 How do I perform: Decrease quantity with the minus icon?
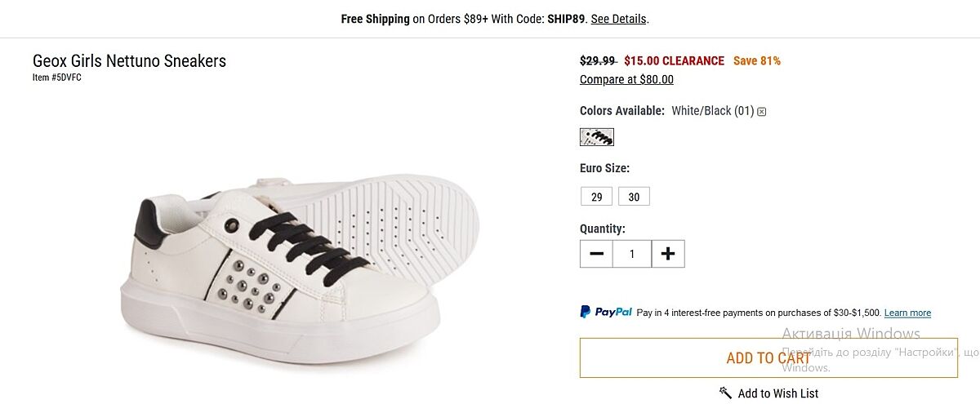click(x=596, y=254)
